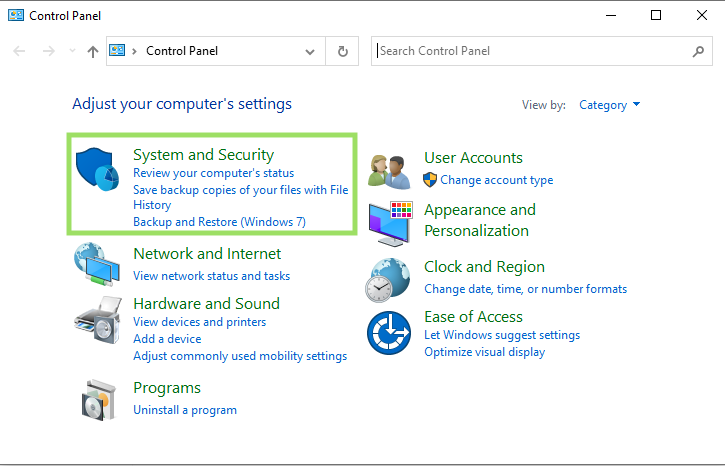This screenshot has height=466, width=725.
Task: Open Save backup copies with File History
Action: pyautogui.click(x=240, y=197)
